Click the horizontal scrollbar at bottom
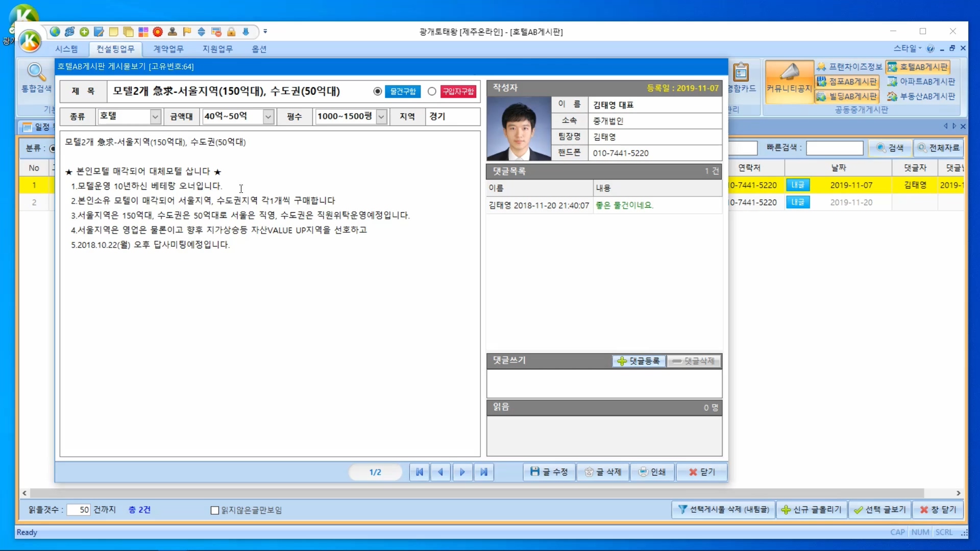Screen dimensions: 980x551 pyautogui.click(x=477, y=493)
